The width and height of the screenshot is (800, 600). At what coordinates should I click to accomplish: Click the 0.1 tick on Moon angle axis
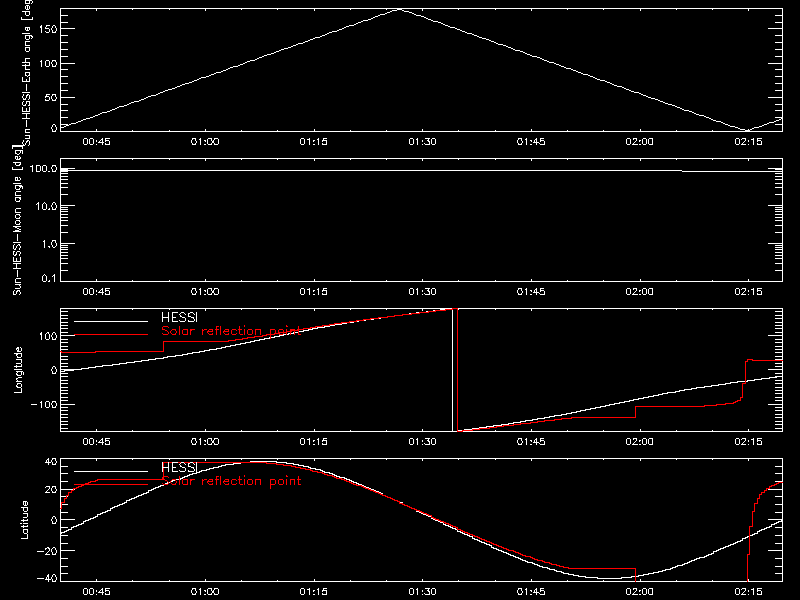point(49,278)
